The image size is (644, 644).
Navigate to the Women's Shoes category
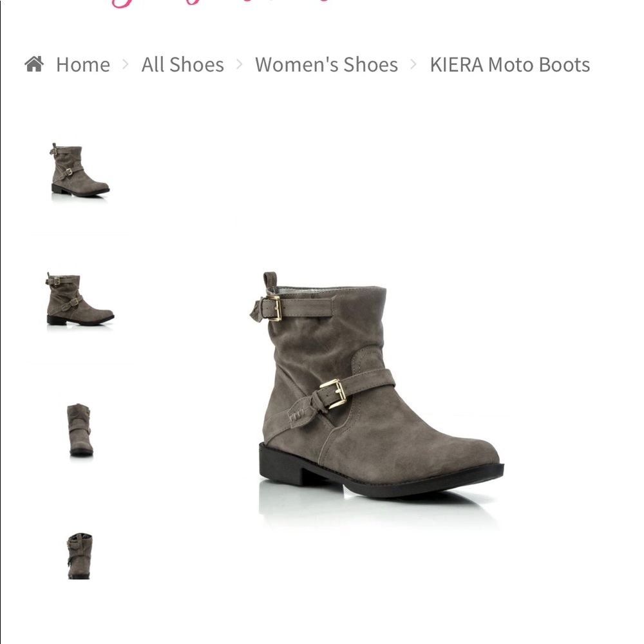tap(327, 65)
